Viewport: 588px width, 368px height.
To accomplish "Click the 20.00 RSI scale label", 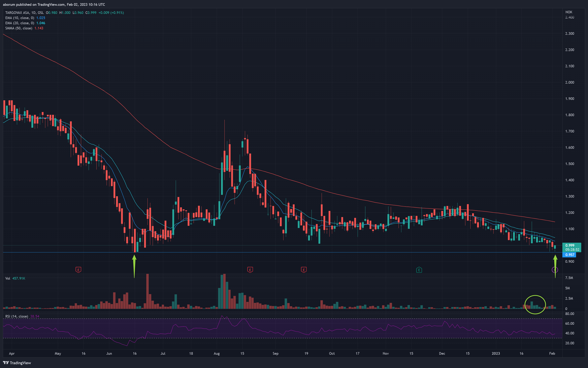I will (x=570, y=343).
